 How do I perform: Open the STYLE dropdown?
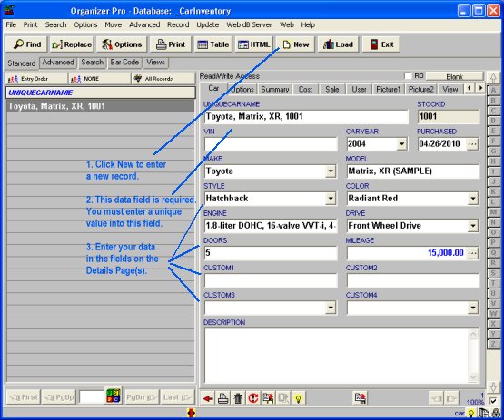(x=331, y=199)
